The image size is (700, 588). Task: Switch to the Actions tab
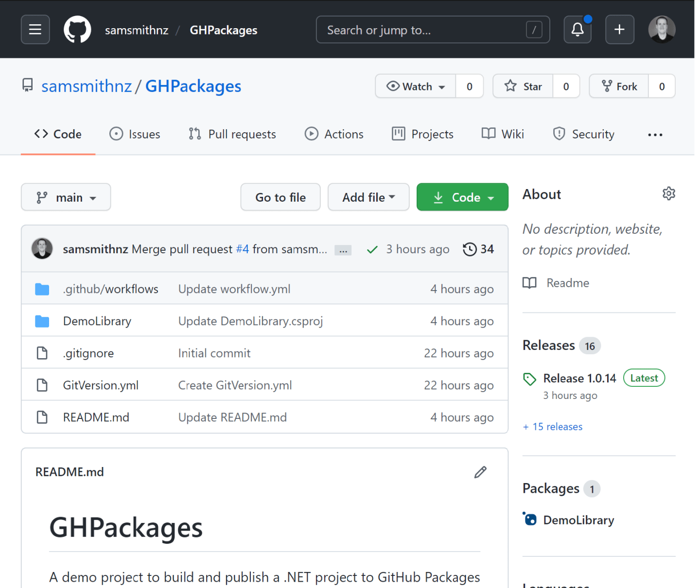(x=334, y=134)
